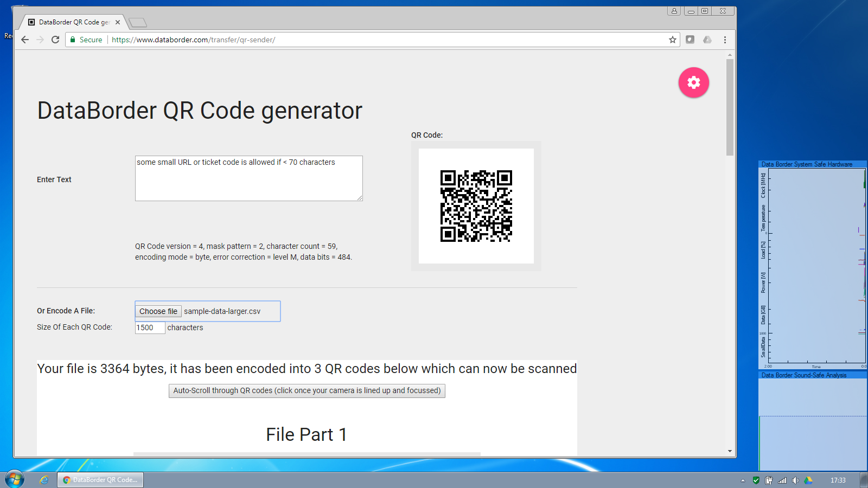Click the page scroll-down arrow
868x488 pixels.
[x=730, y=451]
